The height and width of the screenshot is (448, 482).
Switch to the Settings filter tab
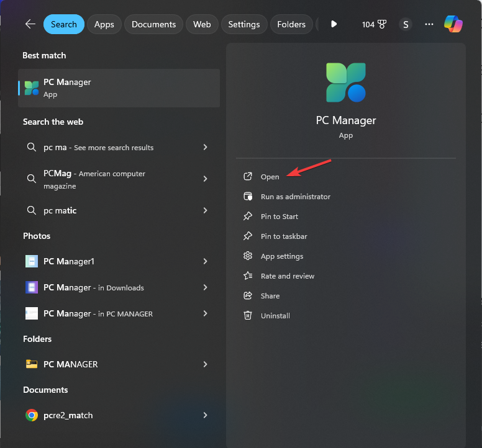(x=244, y=24)
